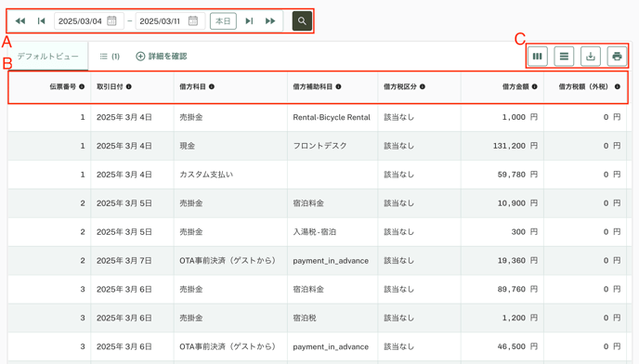Image resolution: width=639 pixels, height=364 pixels.
Task: Click the dark search magnifier button
Action: pos(302,20)
